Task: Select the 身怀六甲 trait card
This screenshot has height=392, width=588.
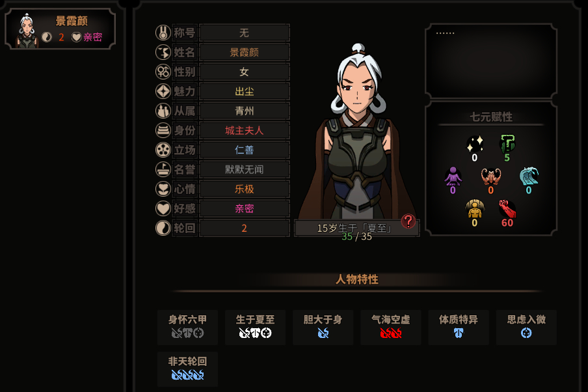Action: pos(187,327)
